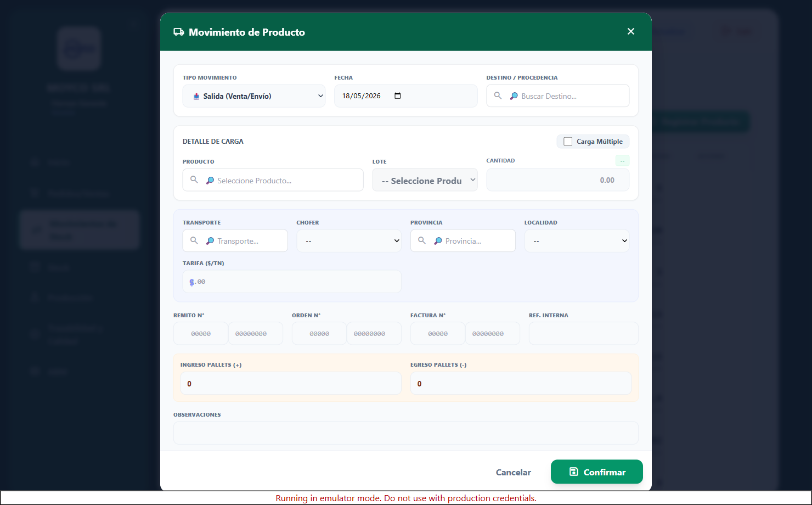This screenshot has width=812, height=505.
Task: Click the search icon in Producto field
Action: tap(194, 179)
